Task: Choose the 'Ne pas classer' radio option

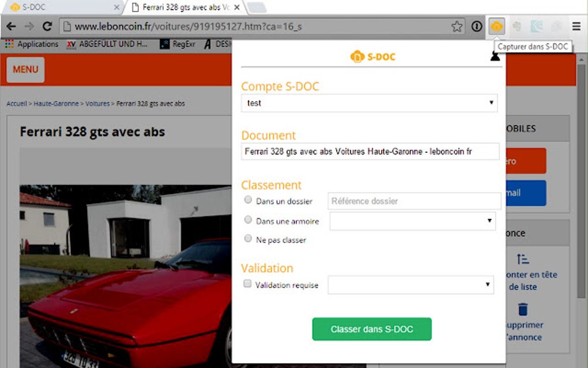Action: [x=248, y=238]
